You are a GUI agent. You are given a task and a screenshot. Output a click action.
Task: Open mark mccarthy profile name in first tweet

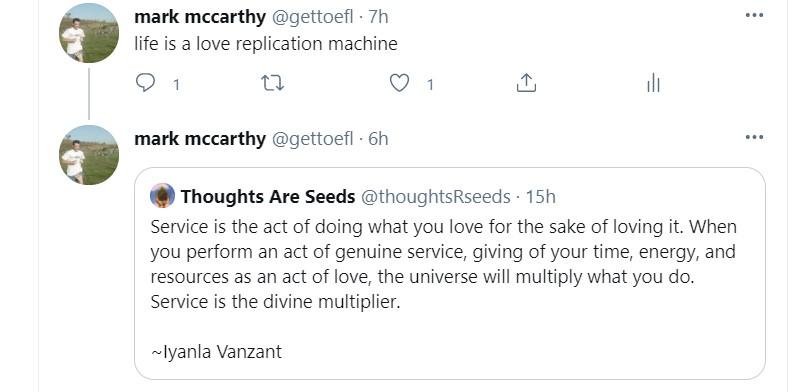point(200,17)
